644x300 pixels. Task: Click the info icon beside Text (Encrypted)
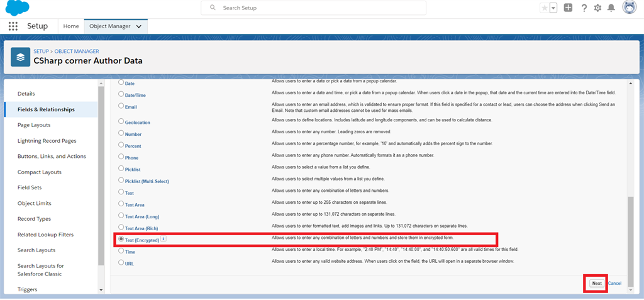tap(163, 239)
